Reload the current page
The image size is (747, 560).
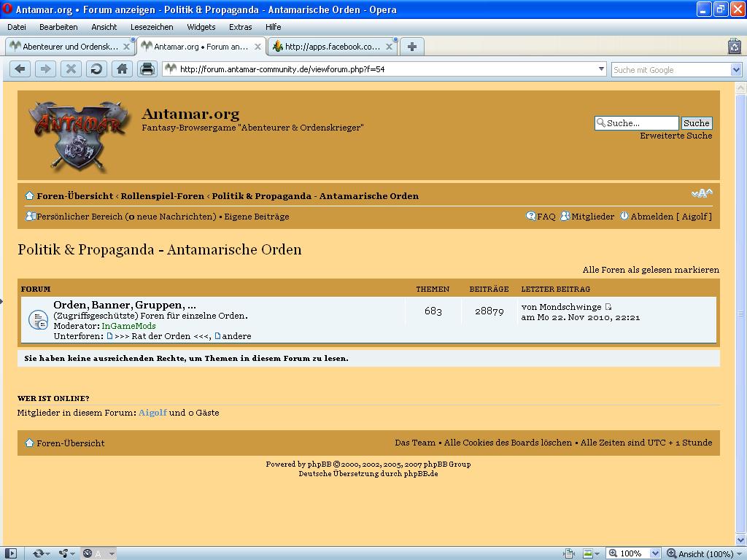(x=96, y=69)
